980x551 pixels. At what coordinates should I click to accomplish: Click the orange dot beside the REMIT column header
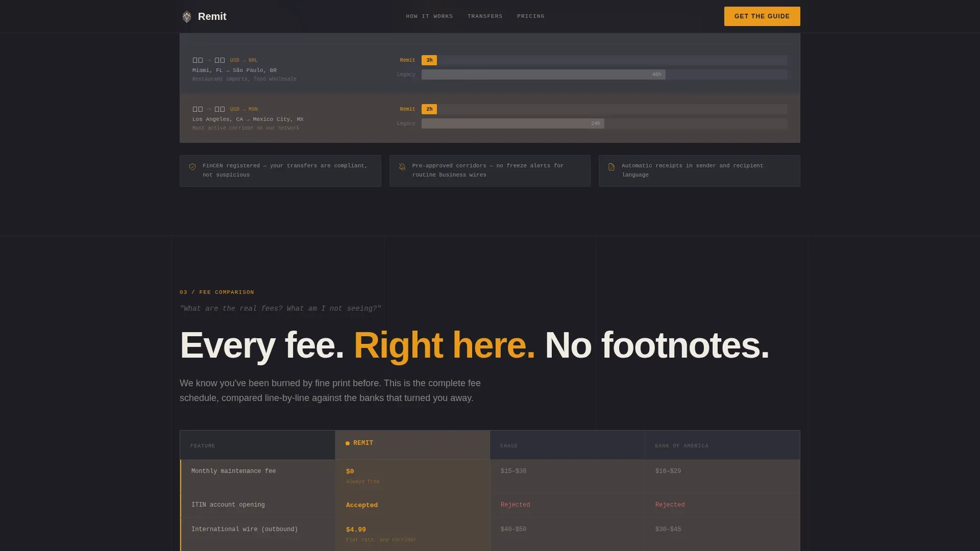point(348,443)
